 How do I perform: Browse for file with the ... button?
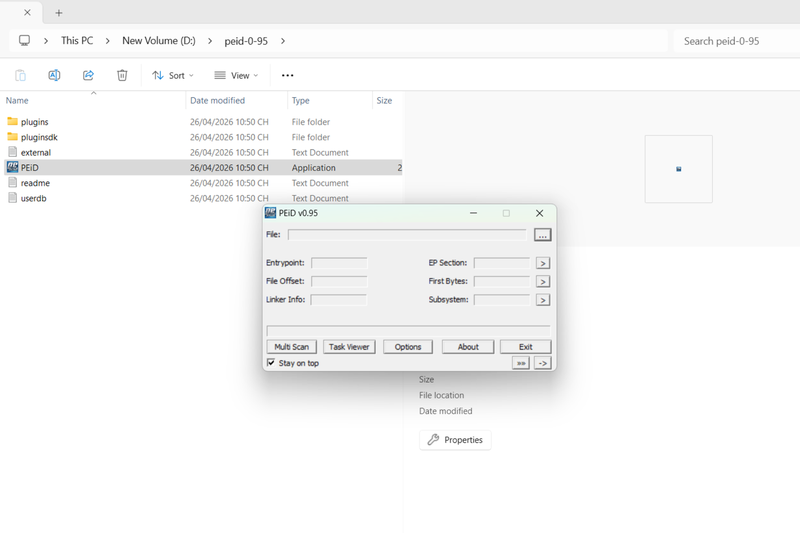pyautogui.click(x=542, y=235)
